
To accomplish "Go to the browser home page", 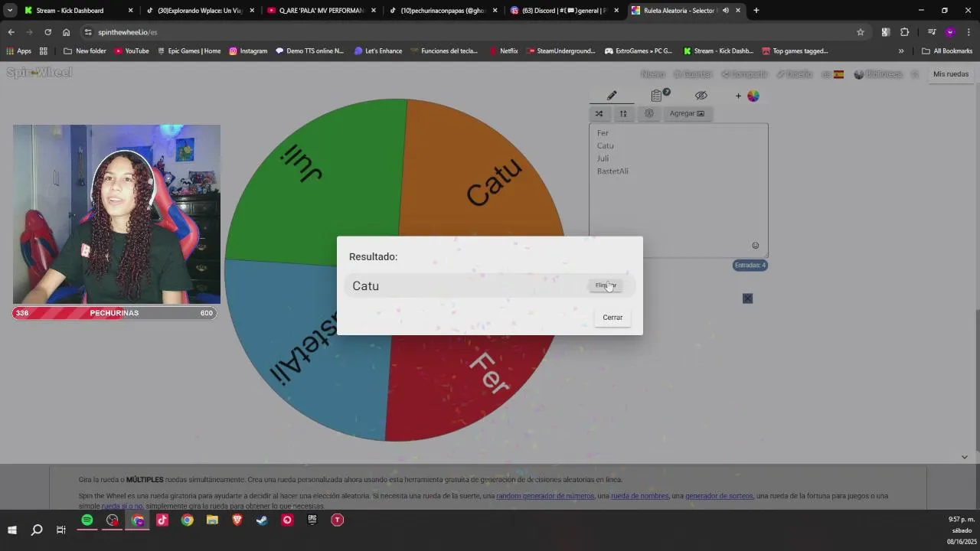I will click(66, 32).
